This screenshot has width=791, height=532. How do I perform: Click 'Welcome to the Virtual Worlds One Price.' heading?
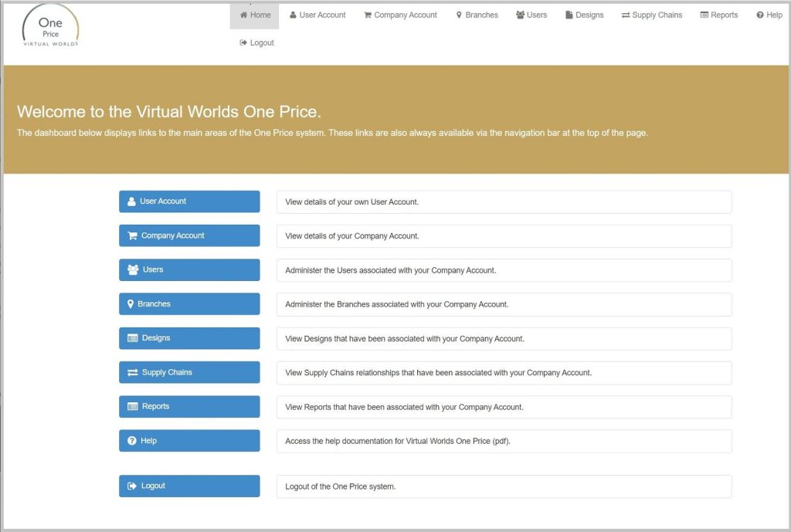click(169, 111)
